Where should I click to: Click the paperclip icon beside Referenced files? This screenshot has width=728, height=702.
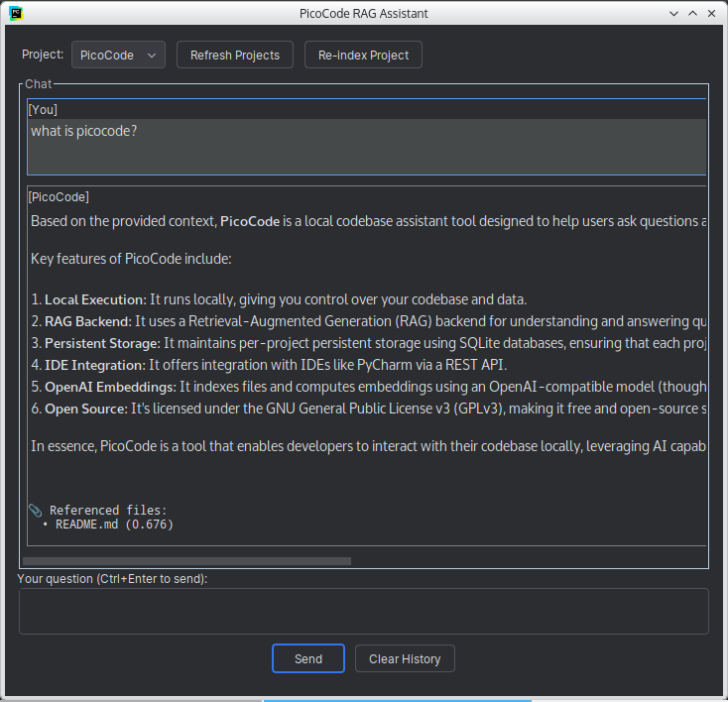[x=37, y=511]
